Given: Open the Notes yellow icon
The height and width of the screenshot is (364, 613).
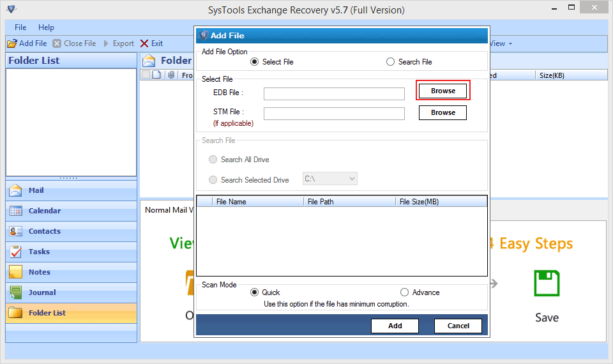Looking at the screenshot, I should pyautogui.click(x=15, y=272).
